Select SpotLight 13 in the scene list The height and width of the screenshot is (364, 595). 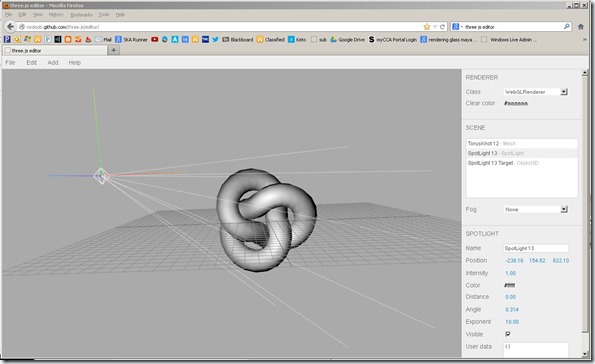(522, 153)
